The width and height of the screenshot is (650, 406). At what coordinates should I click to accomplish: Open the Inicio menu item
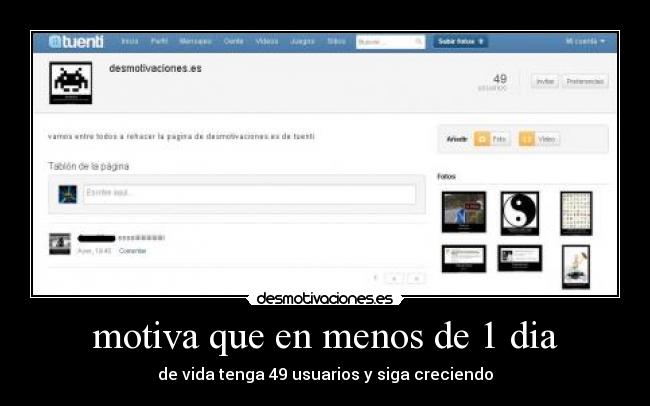tap(130, 42)
